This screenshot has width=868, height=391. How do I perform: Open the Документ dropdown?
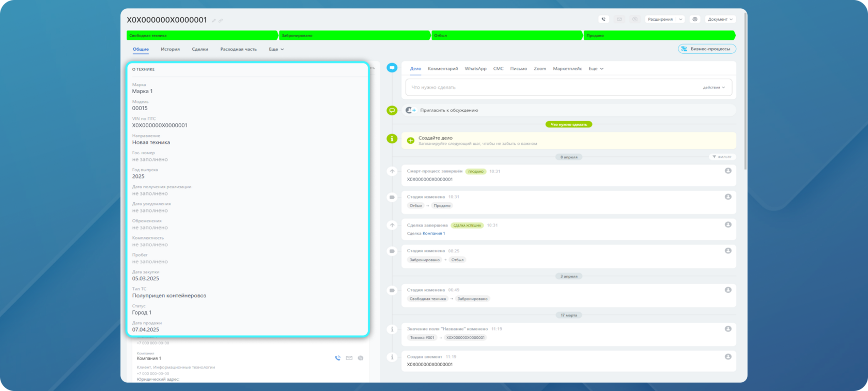720,19
